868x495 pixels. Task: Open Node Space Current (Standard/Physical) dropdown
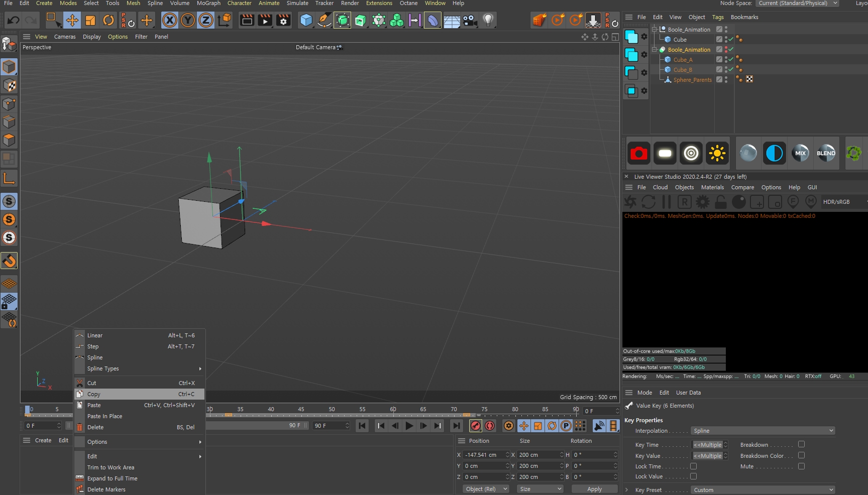click(798, 3)
